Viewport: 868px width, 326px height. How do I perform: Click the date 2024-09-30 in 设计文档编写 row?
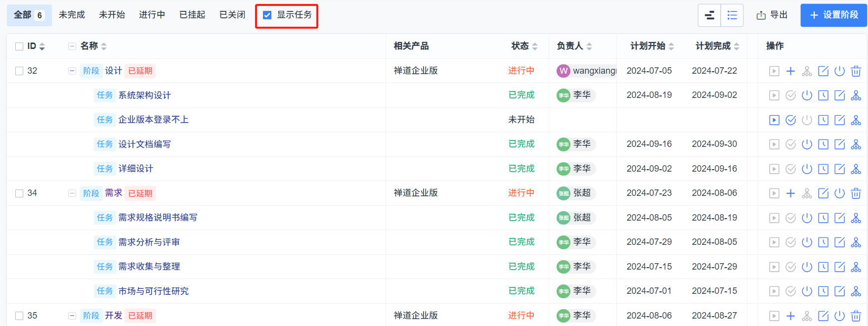(x=714, y=144)
